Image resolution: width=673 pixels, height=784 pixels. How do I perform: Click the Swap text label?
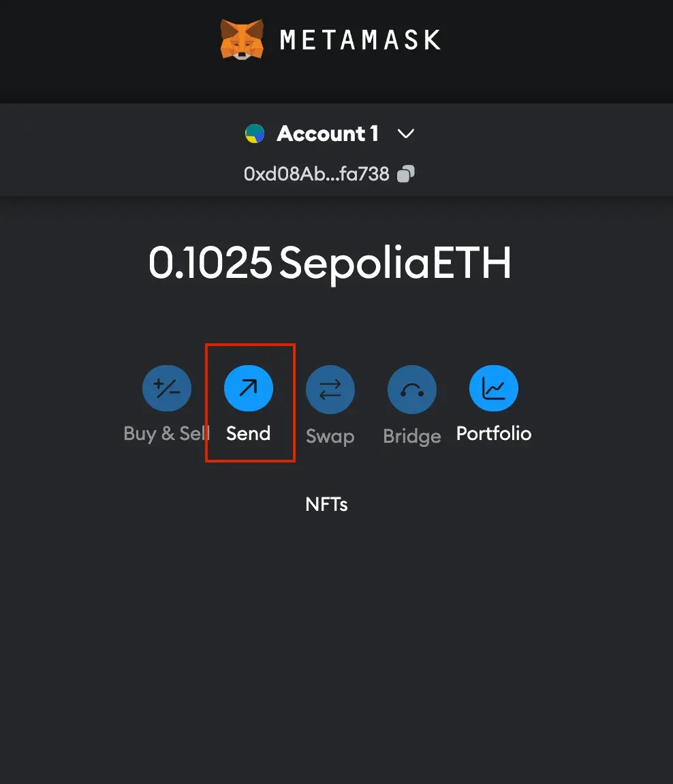tap(330, 436)
